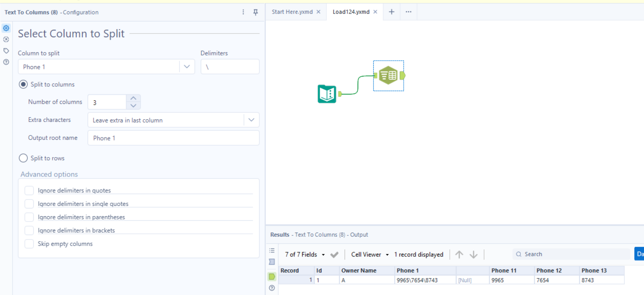
Task: Click the metadata view icon in Results panel
Action: 272,262
